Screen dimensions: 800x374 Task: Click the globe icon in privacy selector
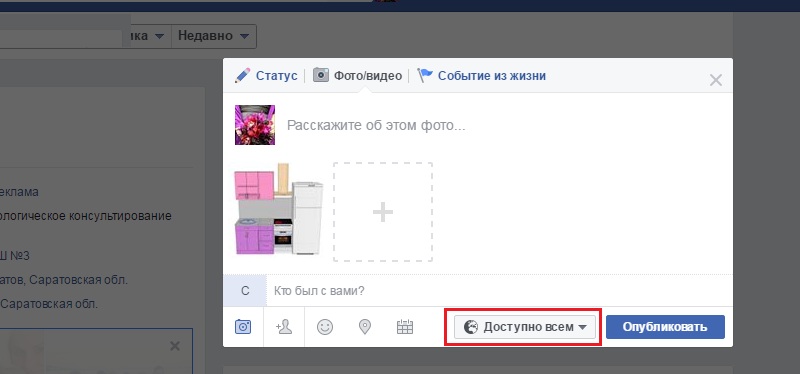(471, 327)
